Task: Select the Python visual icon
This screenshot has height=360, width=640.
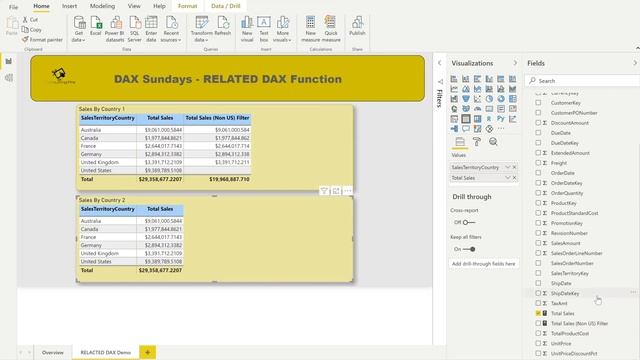Action: click(x=501, y=119)
